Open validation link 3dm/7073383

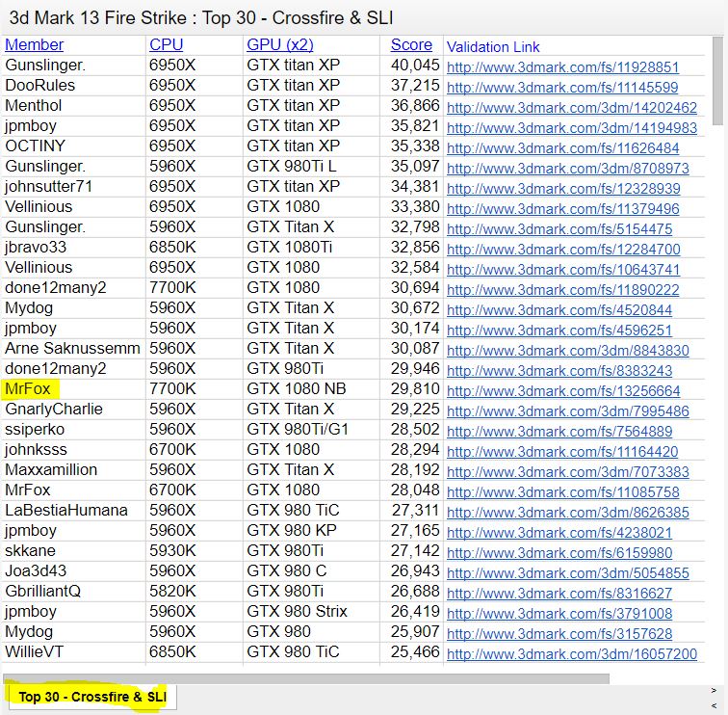tap(567, 472)
